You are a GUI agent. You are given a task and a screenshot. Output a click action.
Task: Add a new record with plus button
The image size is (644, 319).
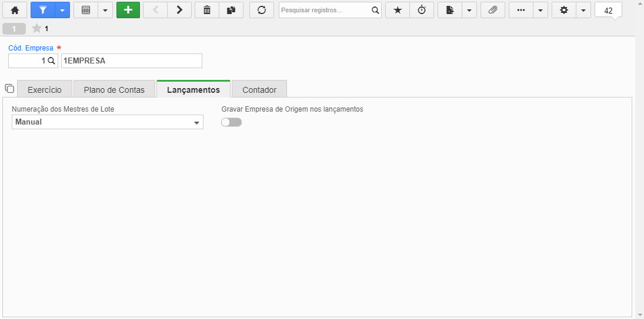point(128,10)
